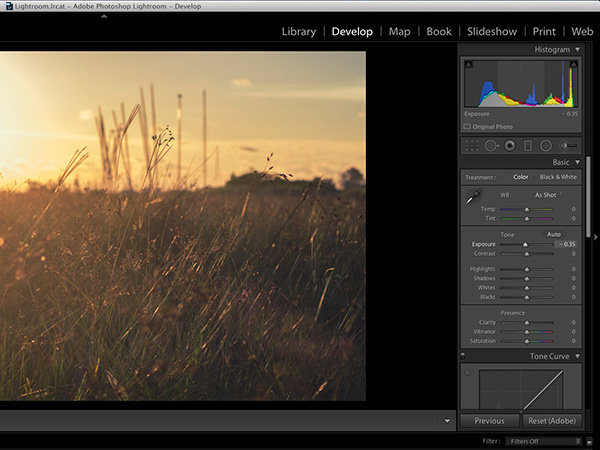Image resolution: width=600 pixels, height=450 pixels.
Task: Enable the Original Photo checkbox
Action: pos(467,127)
